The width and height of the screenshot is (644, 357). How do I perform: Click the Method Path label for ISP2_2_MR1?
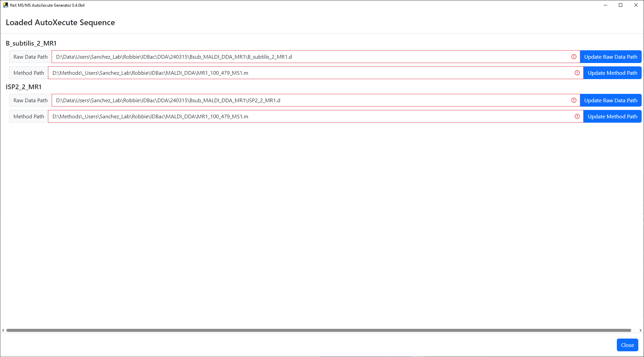tap(29, 116)
